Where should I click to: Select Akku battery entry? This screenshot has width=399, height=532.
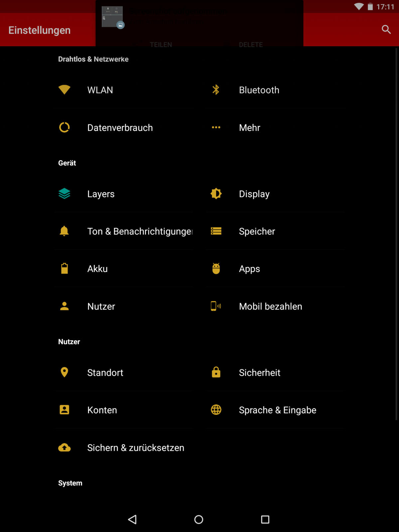[x=97, y=269]
